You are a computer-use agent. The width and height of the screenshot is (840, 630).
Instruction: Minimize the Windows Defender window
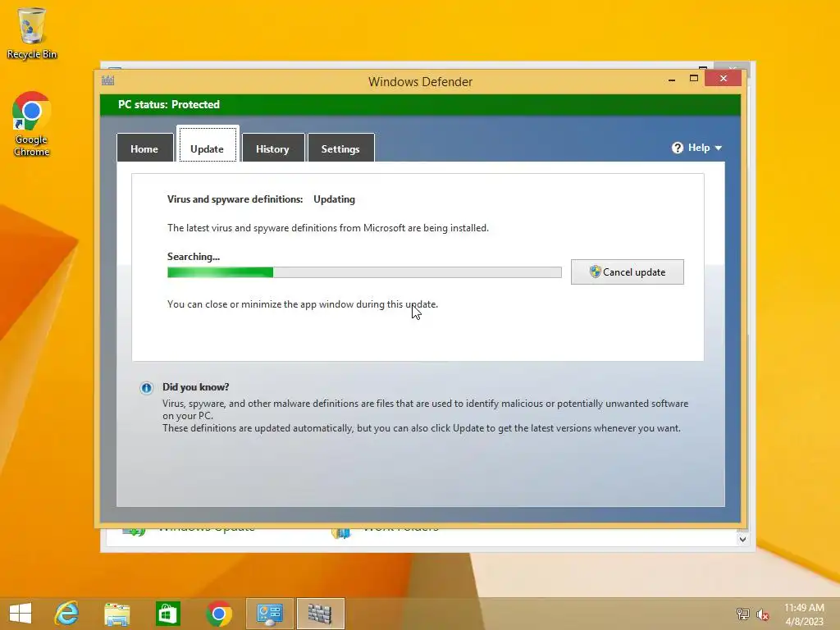[672, 80]
